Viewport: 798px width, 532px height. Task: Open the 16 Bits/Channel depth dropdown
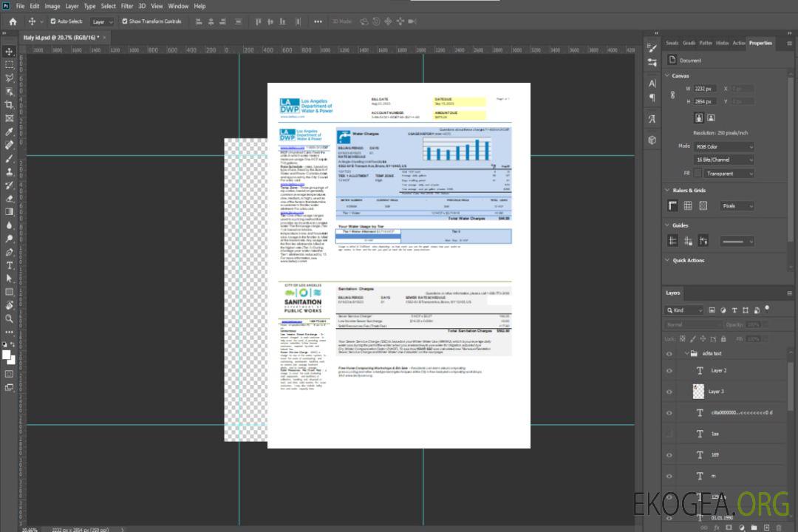(x=723, y=160)
